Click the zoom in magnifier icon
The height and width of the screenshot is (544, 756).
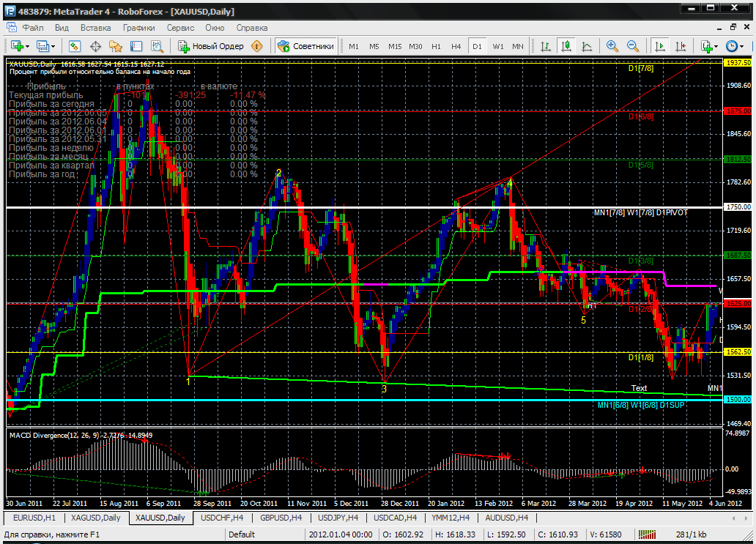click(612, 46)
